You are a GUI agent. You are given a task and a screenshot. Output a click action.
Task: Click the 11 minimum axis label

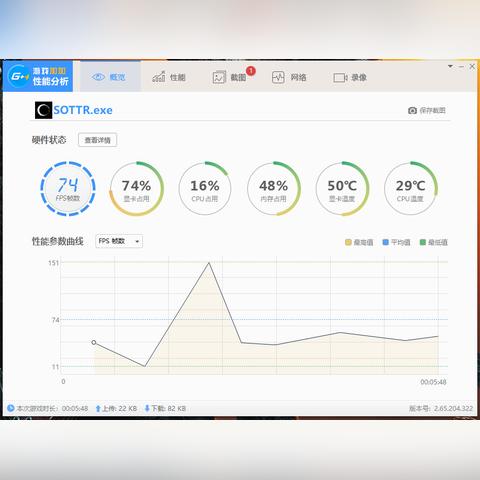55,367
